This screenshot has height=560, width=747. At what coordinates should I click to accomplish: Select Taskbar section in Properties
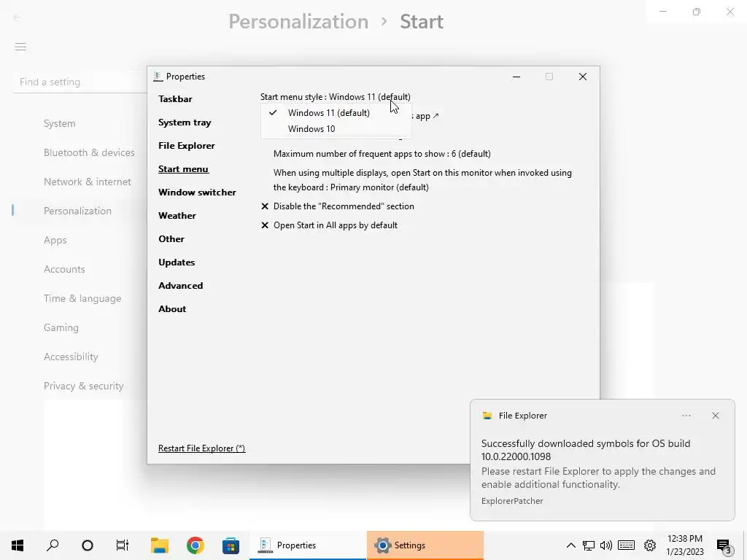pos(175,99)
